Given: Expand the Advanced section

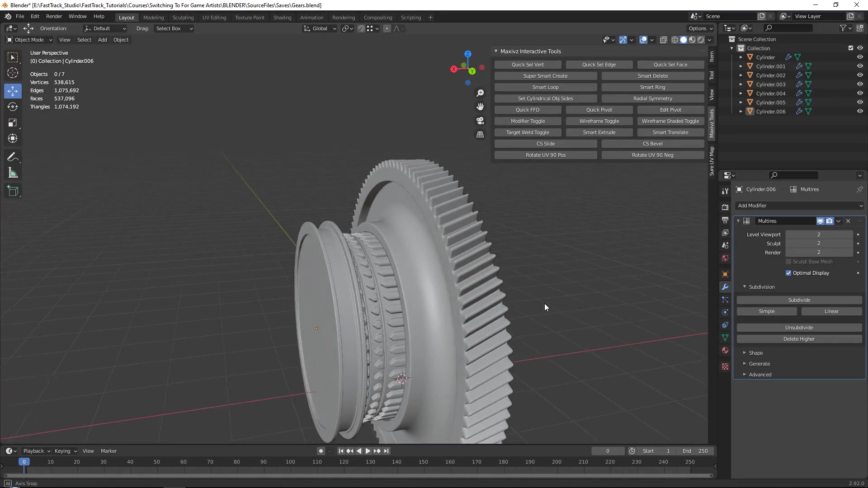Looking at the screenshot, I should pos(760,375).
